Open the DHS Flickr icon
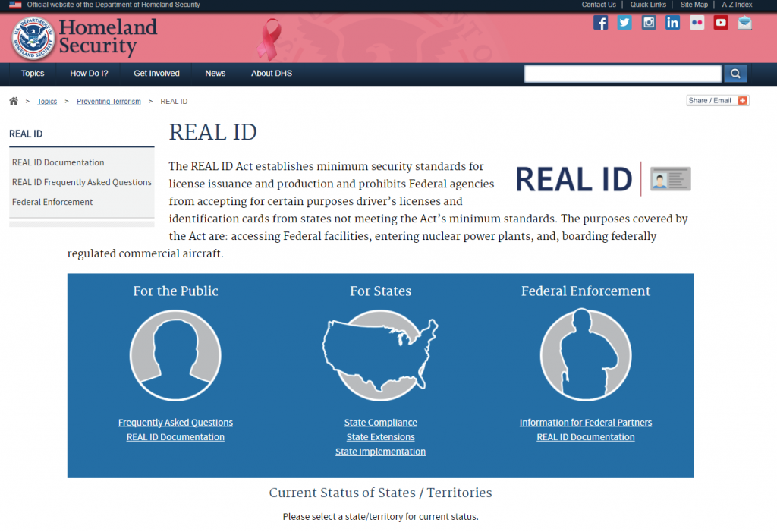This screenshot has height=532, width=777. [697, 23]
